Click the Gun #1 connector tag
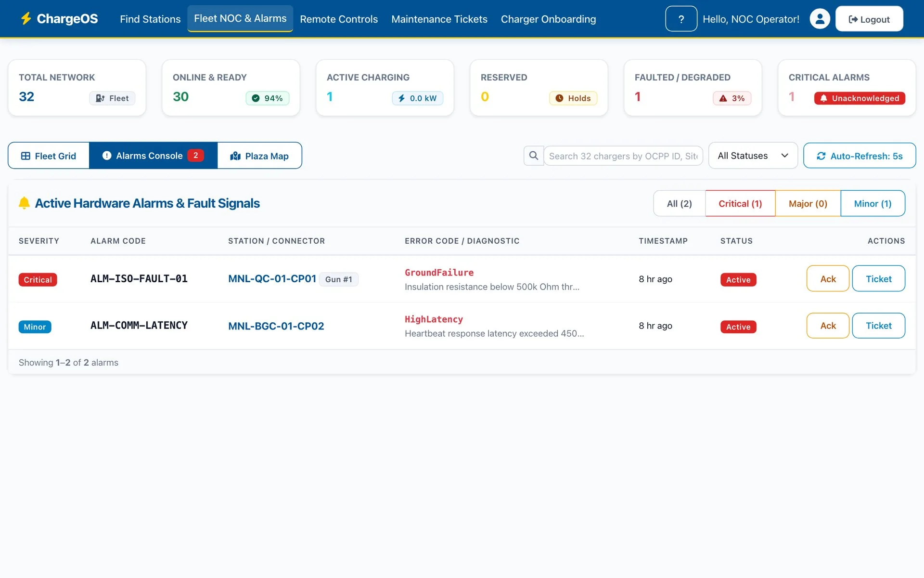Viewport: 924px width, 578px height. tap(339, 279)
